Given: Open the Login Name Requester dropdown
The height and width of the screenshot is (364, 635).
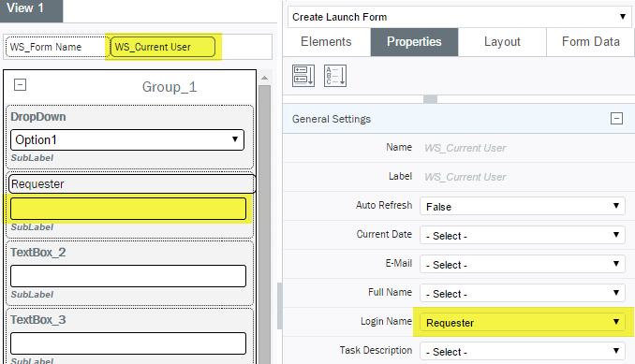Looking at the screenshot, I should (522, 322).
